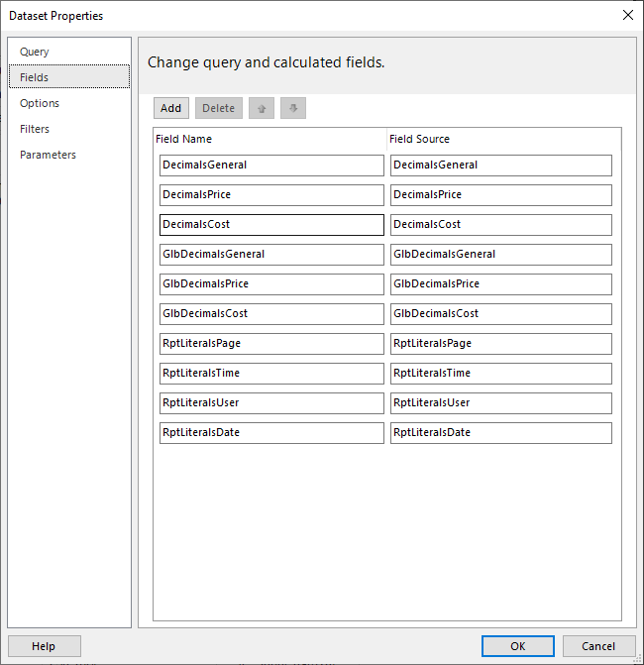
Task: Click the Field Source column header
Action: [419, 139]
